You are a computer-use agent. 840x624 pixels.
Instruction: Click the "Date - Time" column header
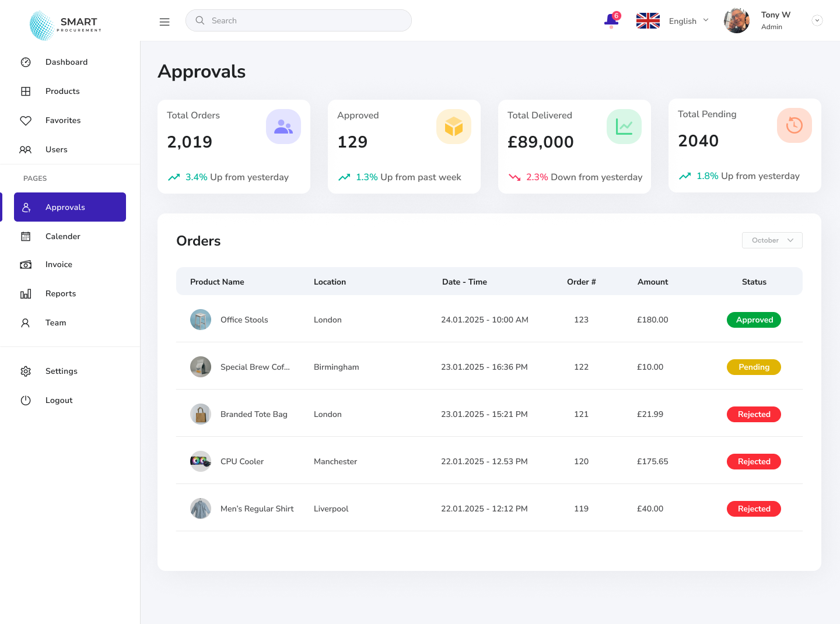point(464,282)
